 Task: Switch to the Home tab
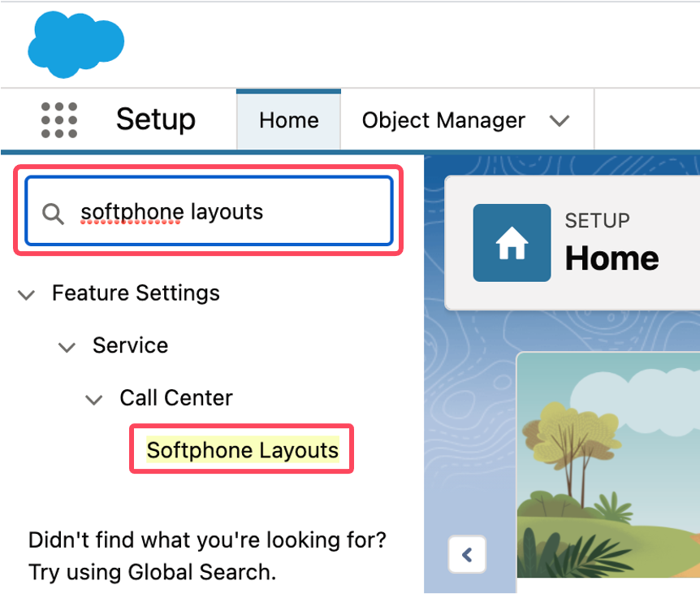[x=289, y=120]
